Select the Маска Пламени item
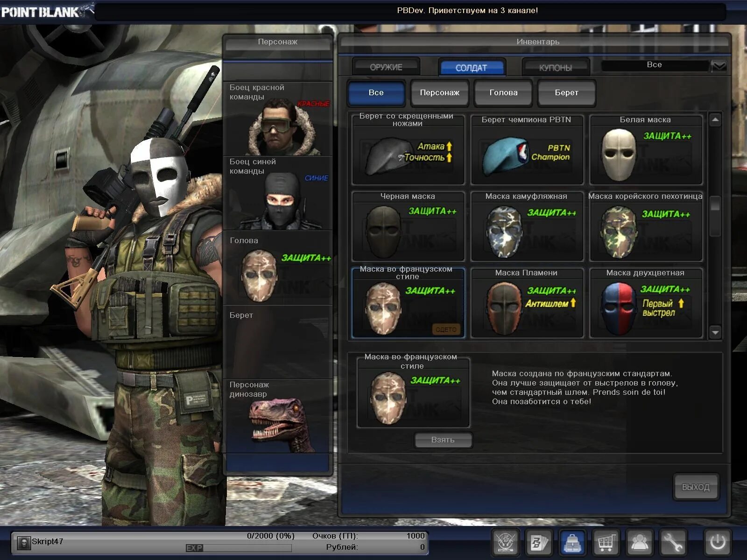The width and height of the screenshot is (747, 560). tap(527, 302)
